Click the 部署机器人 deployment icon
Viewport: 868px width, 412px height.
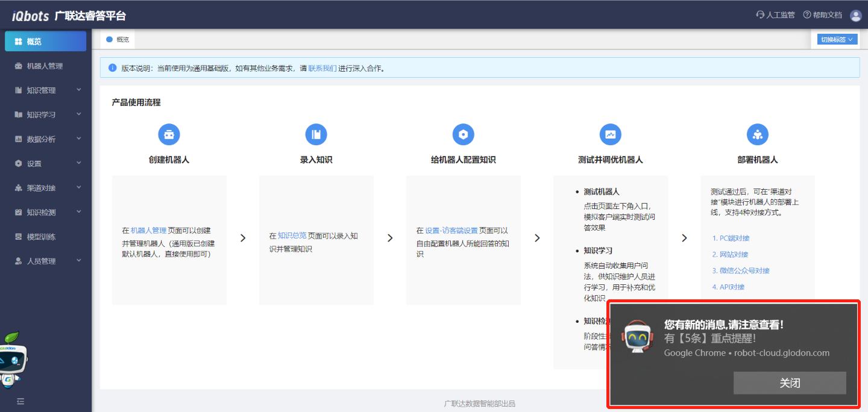[x=757, y=134]
